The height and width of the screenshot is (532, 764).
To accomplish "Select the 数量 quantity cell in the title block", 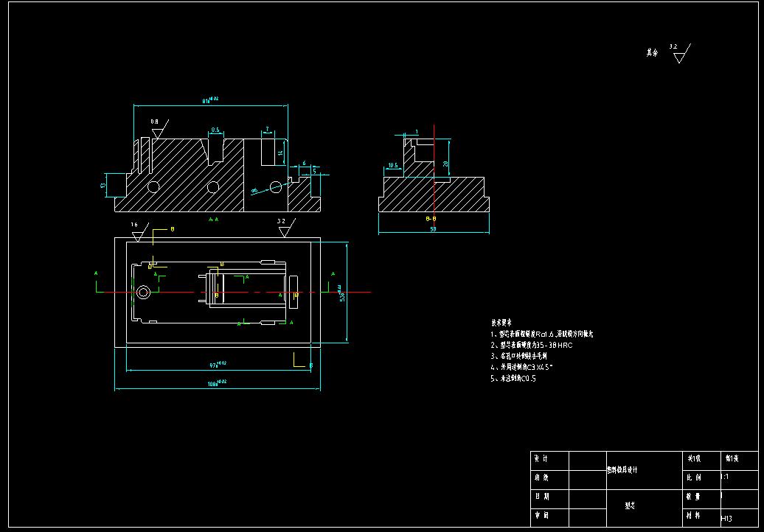I will [x=695, y=498].
